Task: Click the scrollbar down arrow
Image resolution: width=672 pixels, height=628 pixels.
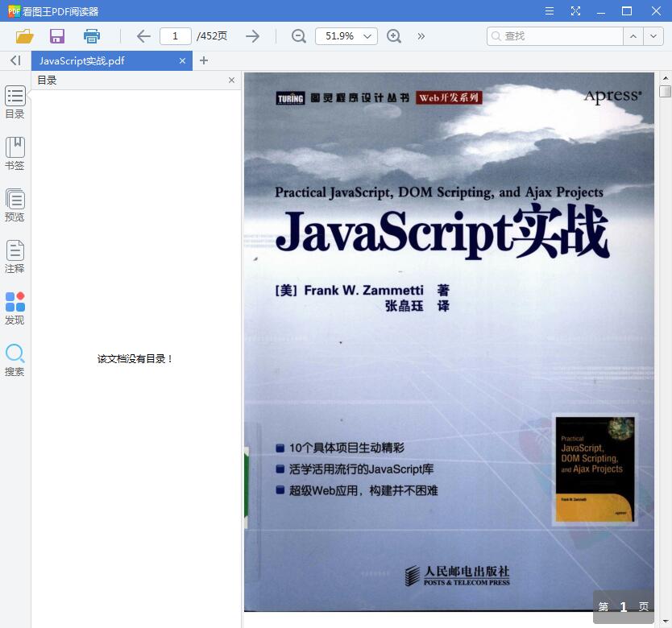Action: (x=665, y=622)
